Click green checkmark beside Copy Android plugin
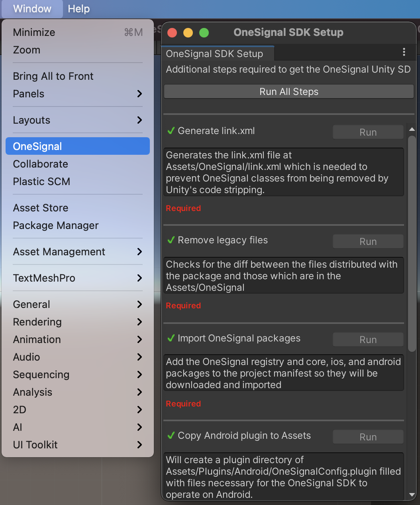 171,436
